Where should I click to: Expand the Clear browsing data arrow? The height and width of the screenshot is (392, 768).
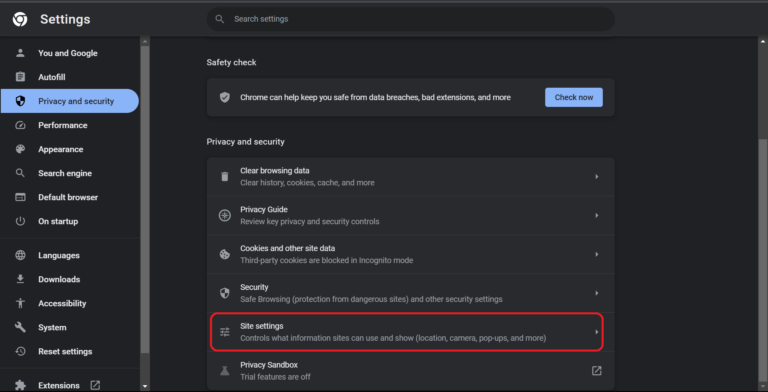pyautogui.click(x=597, y=176)
